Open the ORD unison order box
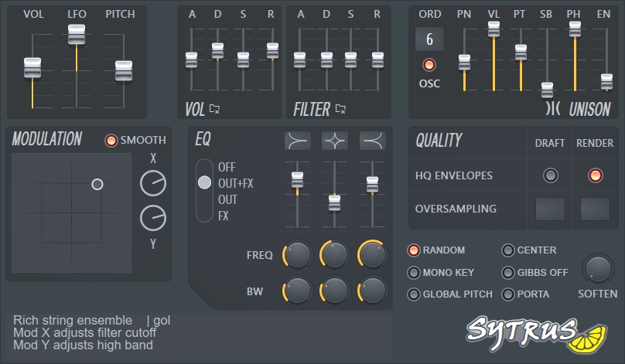 click(429, 40)
